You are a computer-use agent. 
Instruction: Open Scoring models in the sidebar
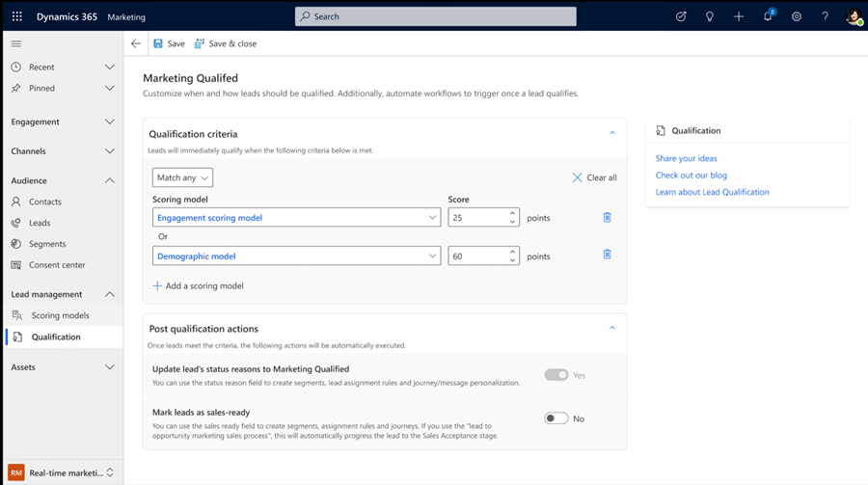pos(63,315)
